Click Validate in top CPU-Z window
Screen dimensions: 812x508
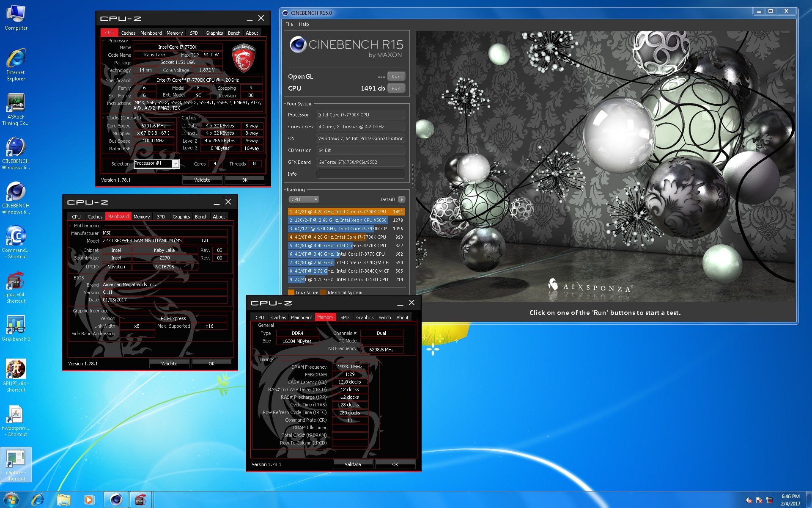pyautogui.click(x=202, y=180)
